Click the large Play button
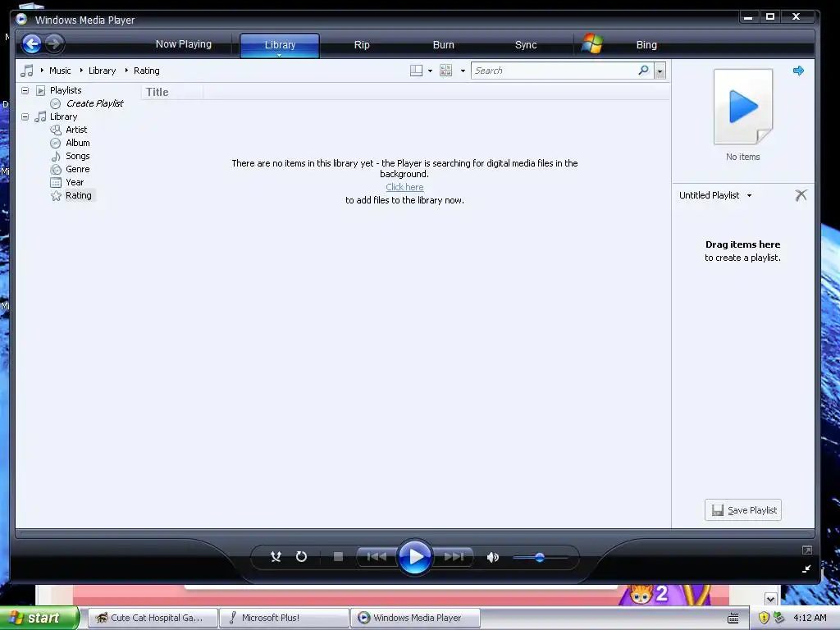This screenshot has width=840, height=630. pyautogui.click(x=414, y=557)
